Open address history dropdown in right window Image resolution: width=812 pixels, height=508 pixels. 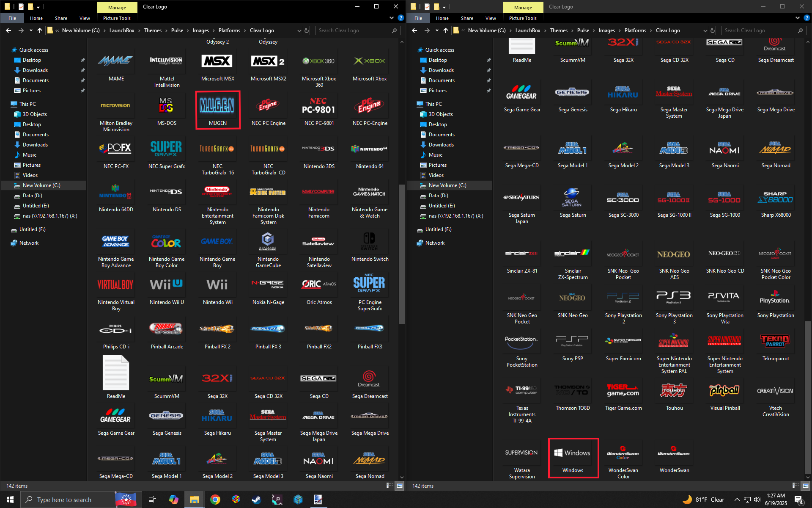pos(705,30)
